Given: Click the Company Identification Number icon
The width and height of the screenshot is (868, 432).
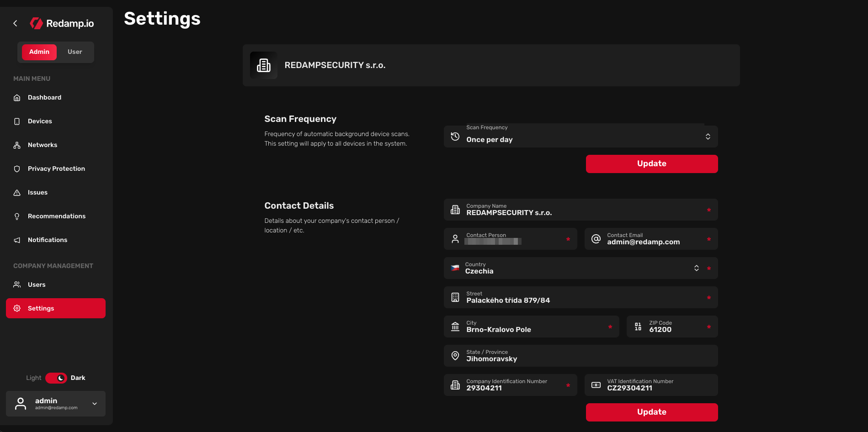Looking at the screenshot, I should (455, 385).
